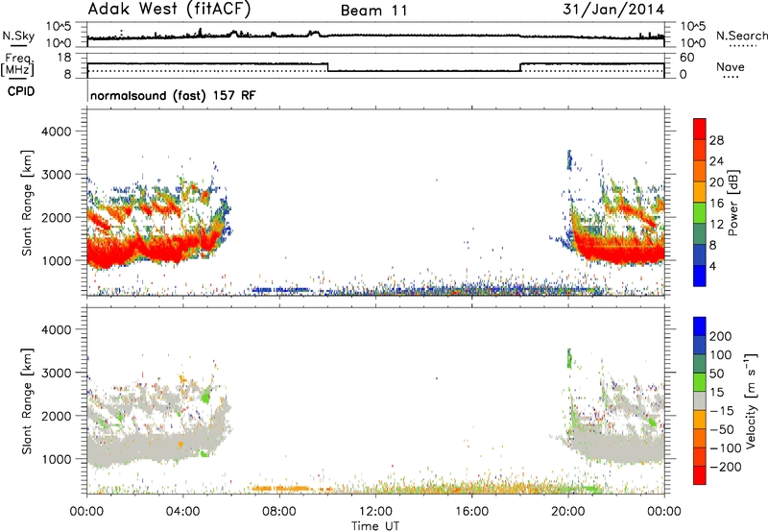
Task: Click the "60" tick on the Nave axis
Action: coord(687,58)
